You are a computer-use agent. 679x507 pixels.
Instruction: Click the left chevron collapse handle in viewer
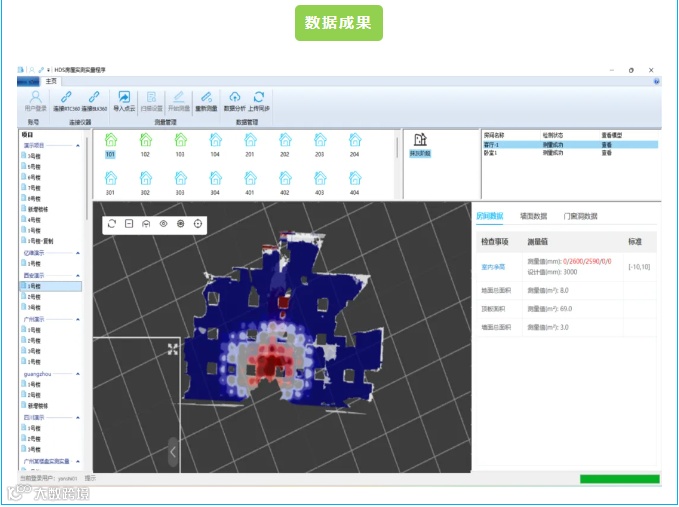coord(173,452)
